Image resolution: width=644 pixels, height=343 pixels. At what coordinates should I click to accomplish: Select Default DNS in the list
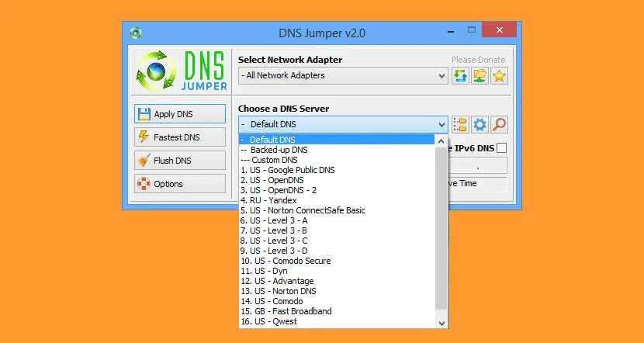337,140
